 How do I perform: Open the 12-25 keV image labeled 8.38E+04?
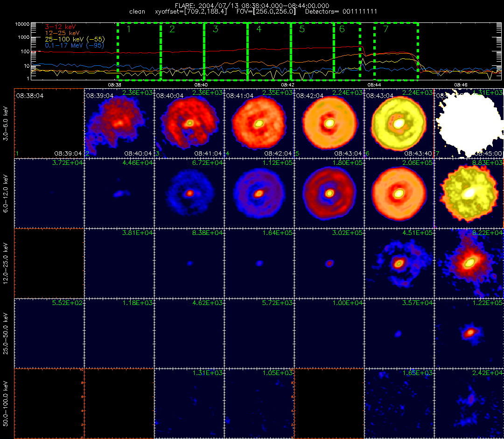tap(189, 263)
